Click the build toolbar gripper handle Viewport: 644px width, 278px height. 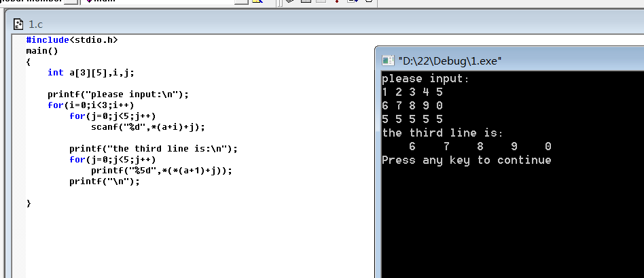tap(279, 2)
